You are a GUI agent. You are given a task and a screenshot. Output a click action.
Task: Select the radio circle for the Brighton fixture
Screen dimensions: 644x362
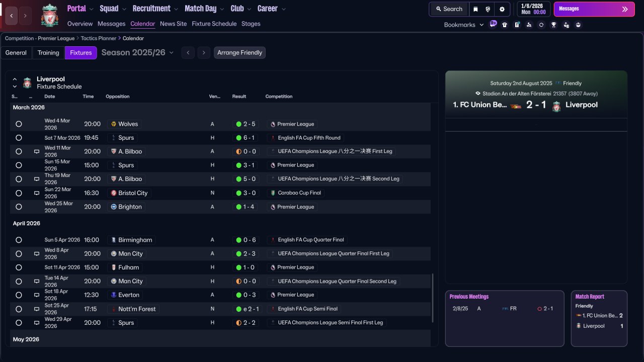coord(19,207)
